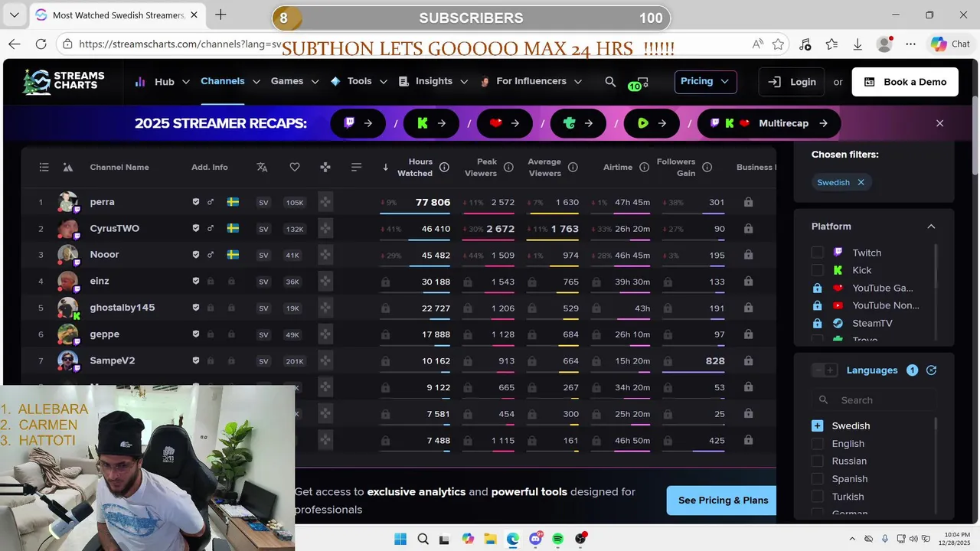The image size is (980, 551).
Task: Check the English language checkbox
Action: (x=817, y=443)
